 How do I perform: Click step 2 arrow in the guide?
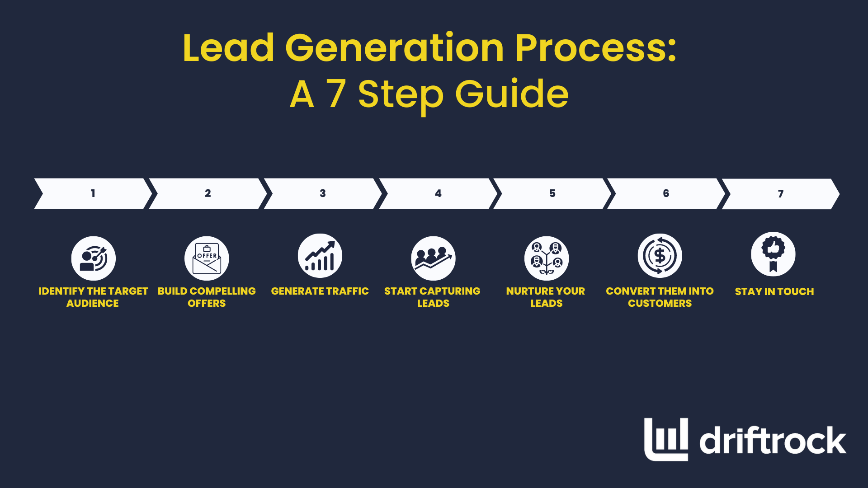pyautogui.click(x=207, y=194)
